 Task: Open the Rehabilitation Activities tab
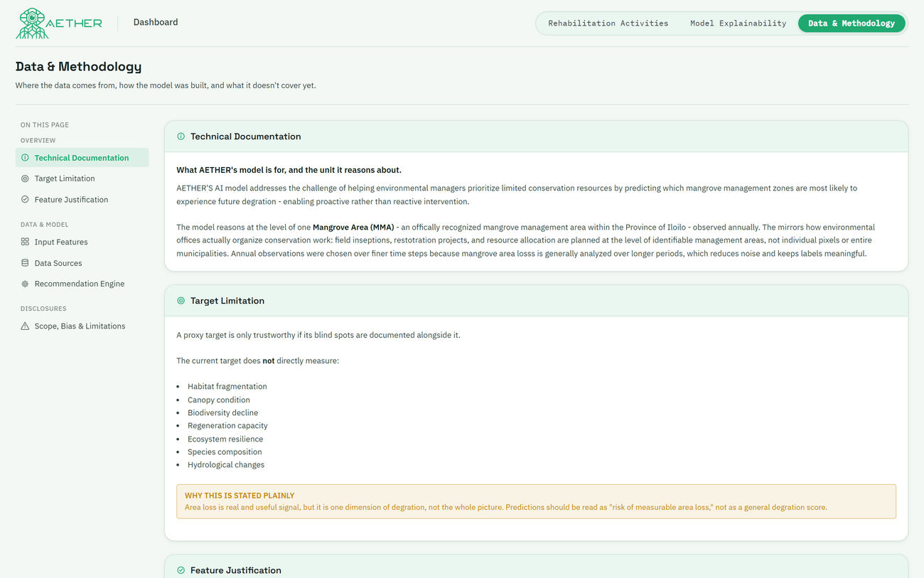click(x=608, y=23)
